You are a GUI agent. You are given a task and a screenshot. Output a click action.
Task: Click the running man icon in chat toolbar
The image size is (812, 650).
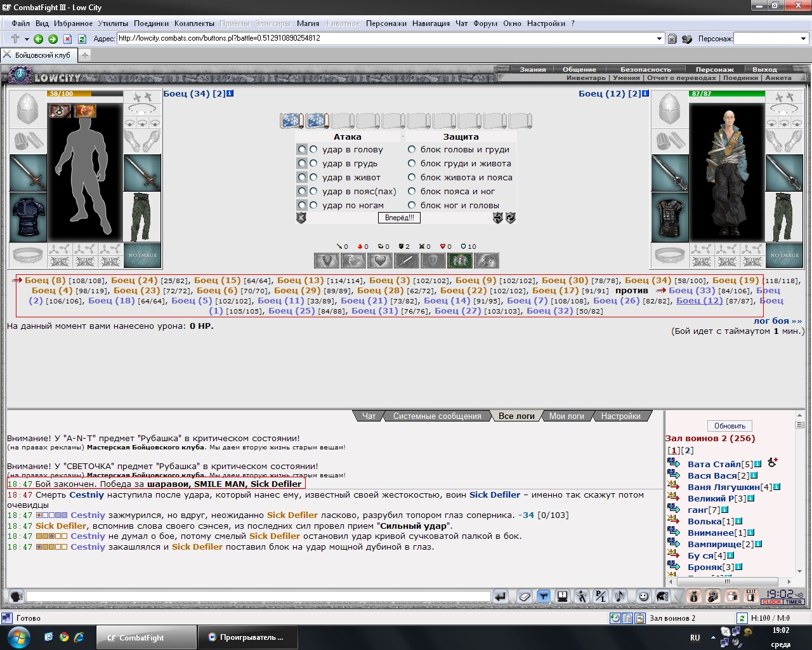582,597
